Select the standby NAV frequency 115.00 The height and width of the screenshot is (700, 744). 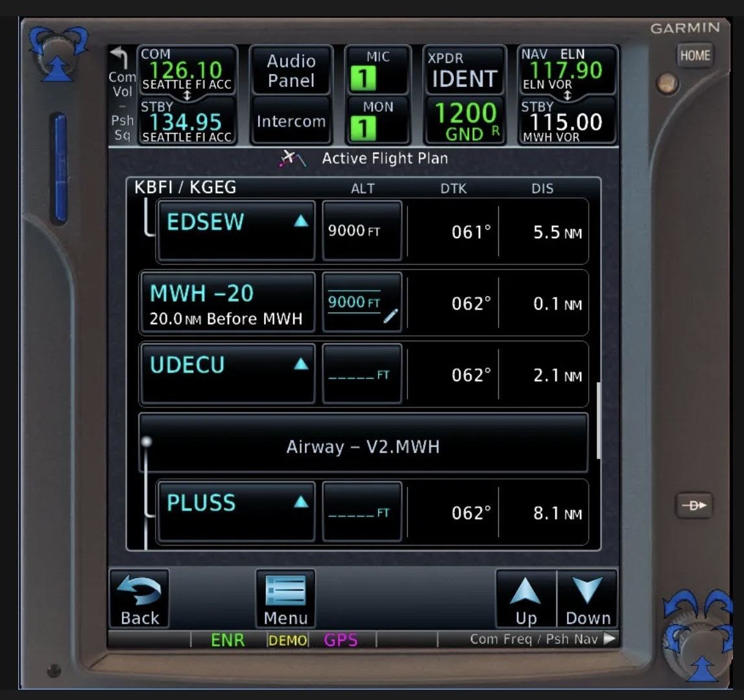pos(566,121)
